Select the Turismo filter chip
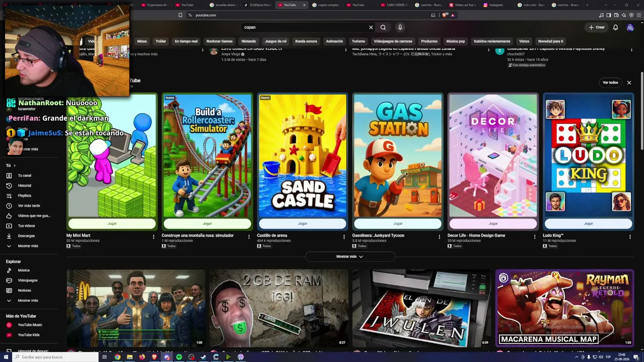The height and width of the screenshot is (362, 644). (x=358, y=41)
